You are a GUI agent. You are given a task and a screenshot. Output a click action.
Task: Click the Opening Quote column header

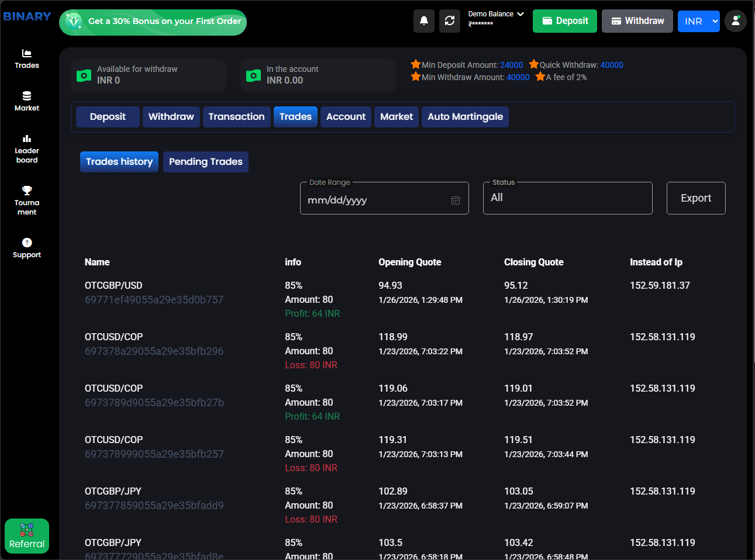[410, 262]
